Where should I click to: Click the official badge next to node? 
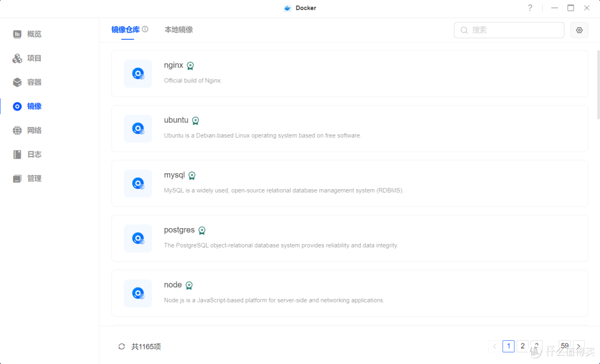tap(189, 285)
